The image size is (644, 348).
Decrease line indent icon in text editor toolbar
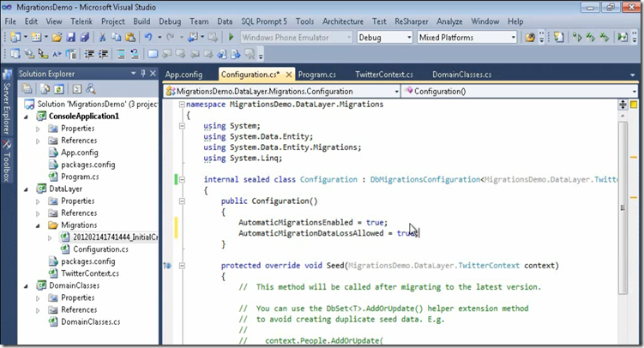pos(89,54)
